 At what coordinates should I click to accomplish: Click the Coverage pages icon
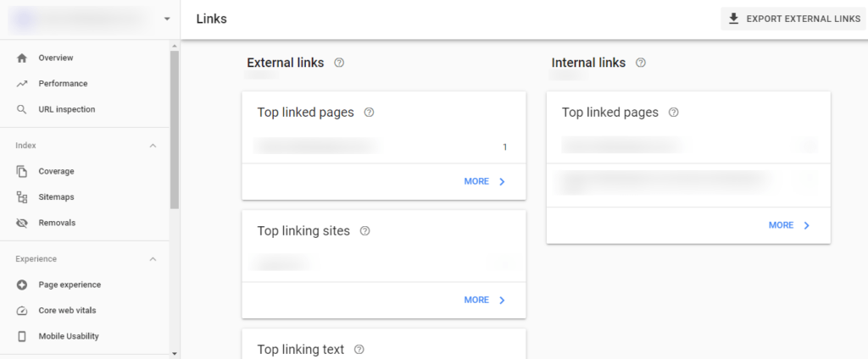tap(22, 171)
